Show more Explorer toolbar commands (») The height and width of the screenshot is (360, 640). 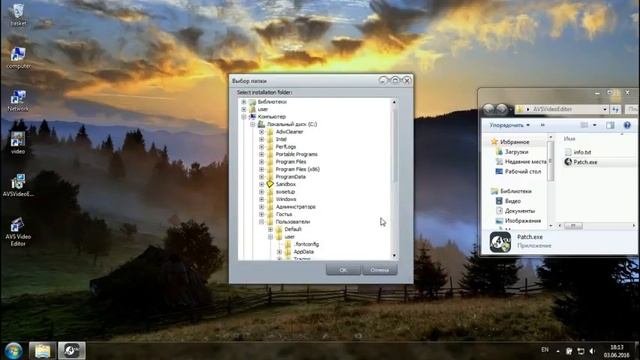click(542, 125)
